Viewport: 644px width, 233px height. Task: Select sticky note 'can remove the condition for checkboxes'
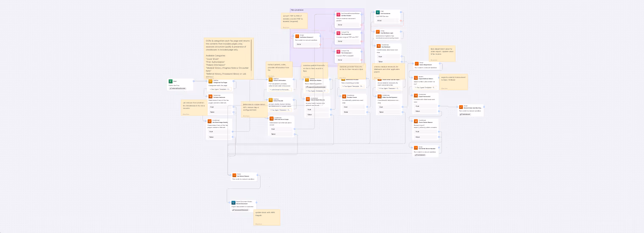tap(194, 108)
